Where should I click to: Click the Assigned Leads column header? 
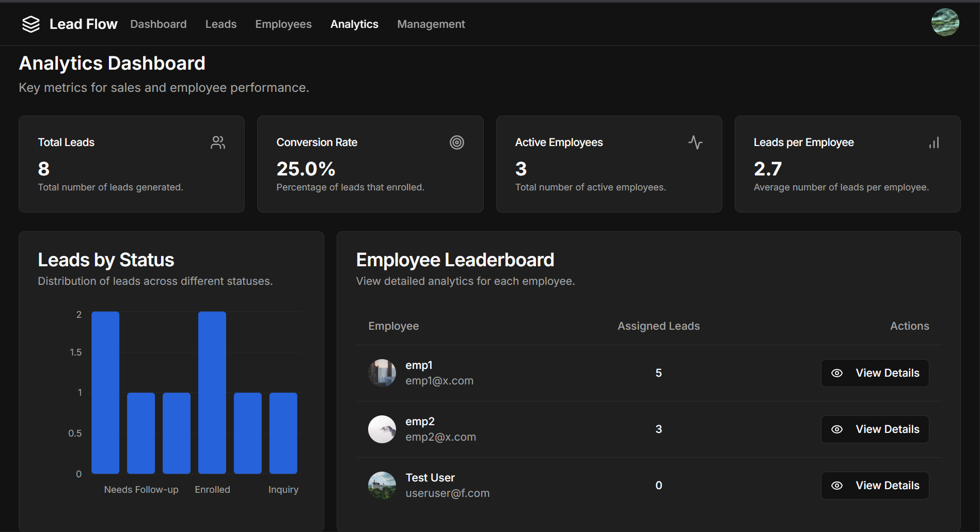(x=658, y=326)
